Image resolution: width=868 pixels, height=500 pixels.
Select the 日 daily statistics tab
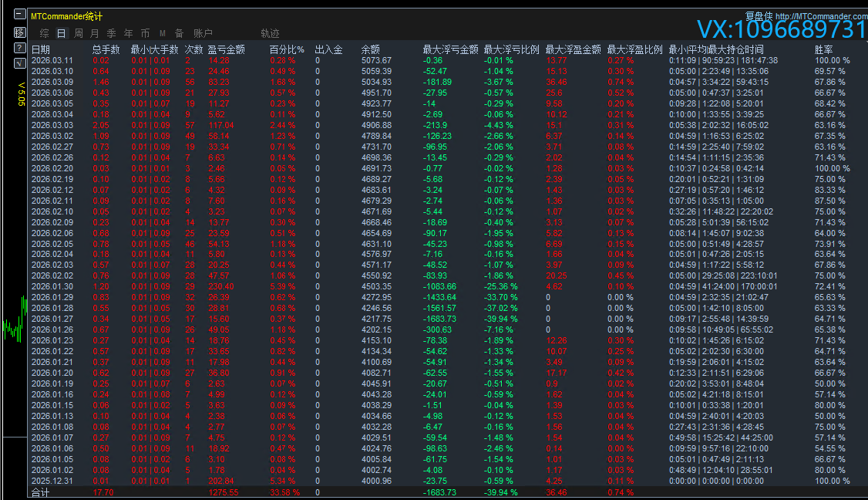pos(61,33)
